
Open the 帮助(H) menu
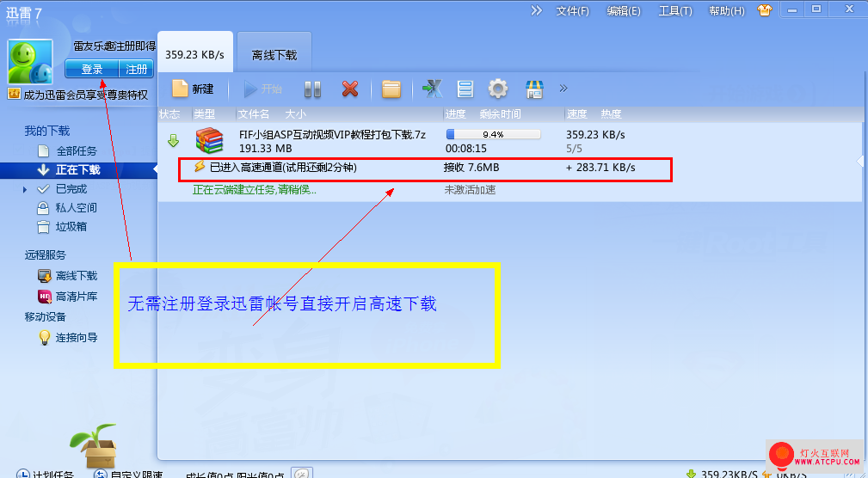727,11
